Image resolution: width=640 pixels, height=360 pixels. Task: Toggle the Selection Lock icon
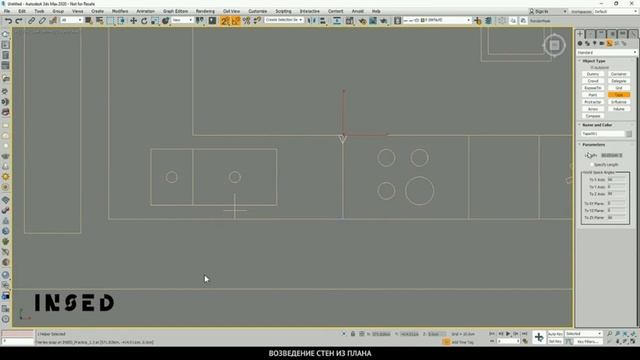(x=353, y=334)
